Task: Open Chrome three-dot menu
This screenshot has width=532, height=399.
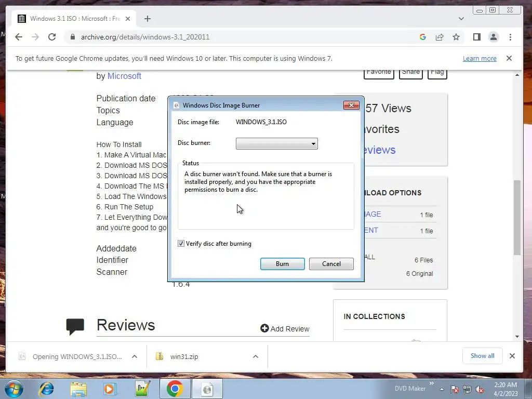Action: click(510, 37)
